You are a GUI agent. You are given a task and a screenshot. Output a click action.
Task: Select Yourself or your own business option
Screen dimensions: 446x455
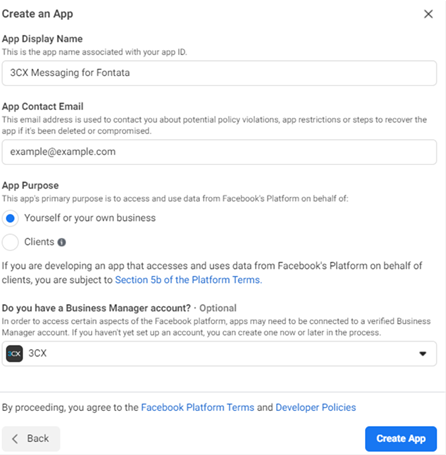10,218
